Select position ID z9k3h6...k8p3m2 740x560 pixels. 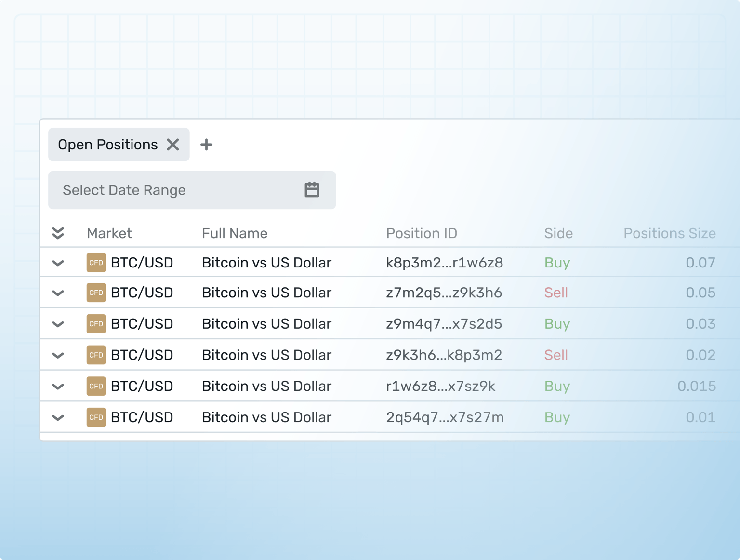click(444, 355)
